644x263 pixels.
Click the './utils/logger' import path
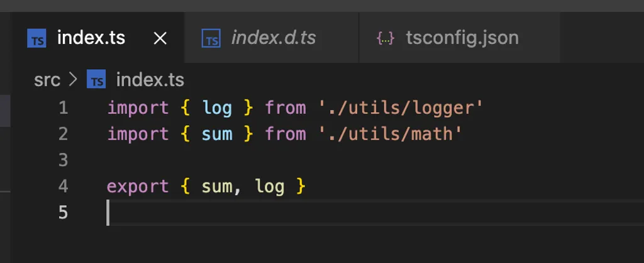point(401,108)
